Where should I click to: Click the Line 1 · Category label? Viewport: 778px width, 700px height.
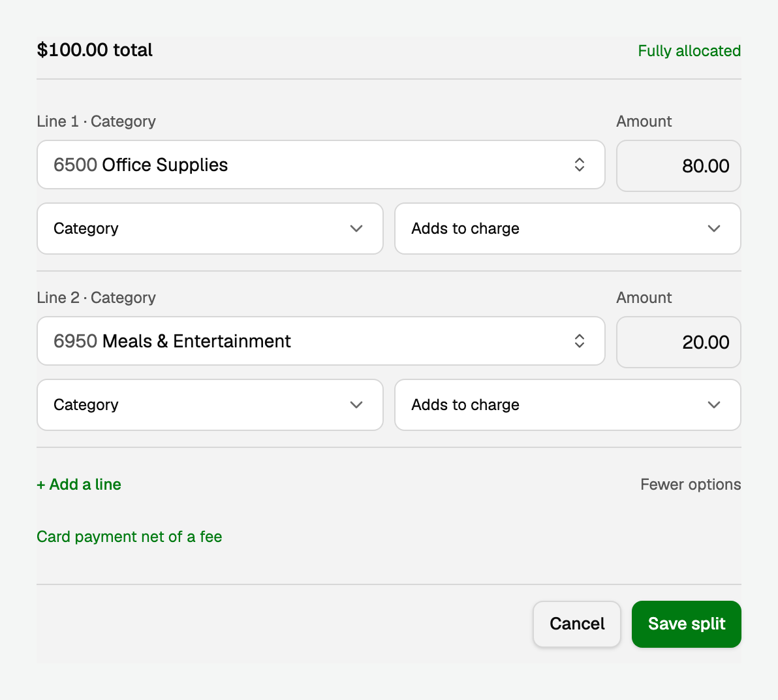pyautogui.click(x=96, y=121)
